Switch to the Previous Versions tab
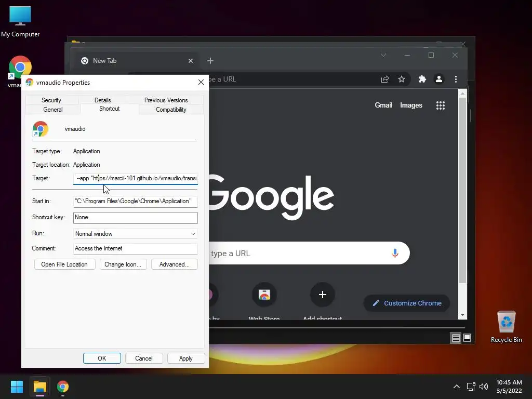This screenshot has height=399, width=532. click(x=166, y=100)
